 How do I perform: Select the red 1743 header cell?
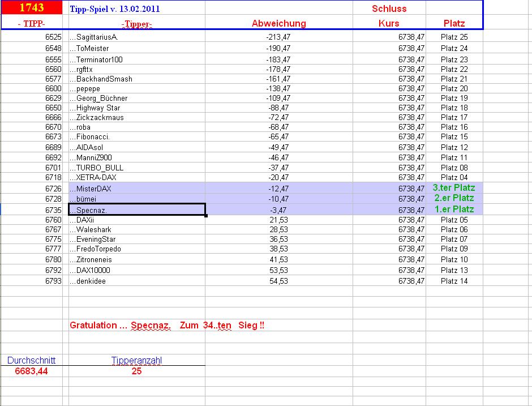coord(32,7)
